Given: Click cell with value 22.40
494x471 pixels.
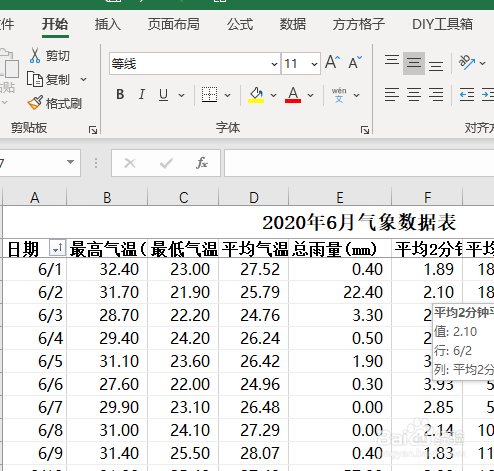Looking at the screenshot, I should point(340,292).
